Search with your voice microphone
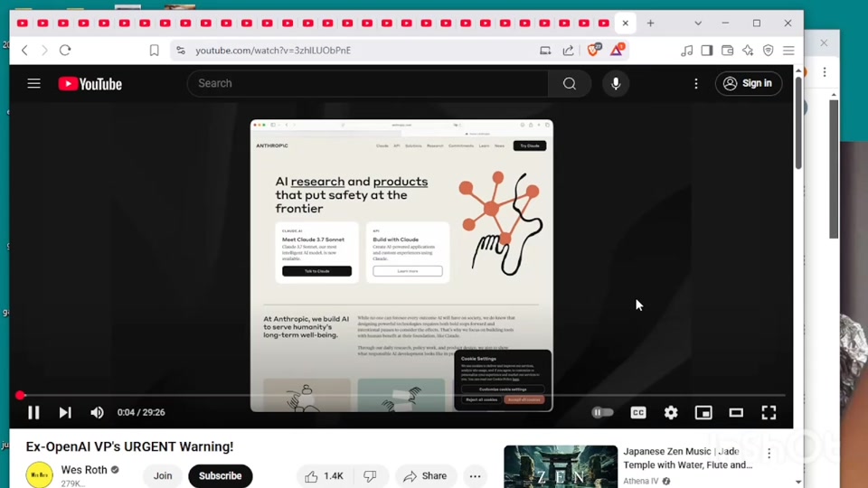The height and width of the screenshot is (488, 868). tap(616, 83)
